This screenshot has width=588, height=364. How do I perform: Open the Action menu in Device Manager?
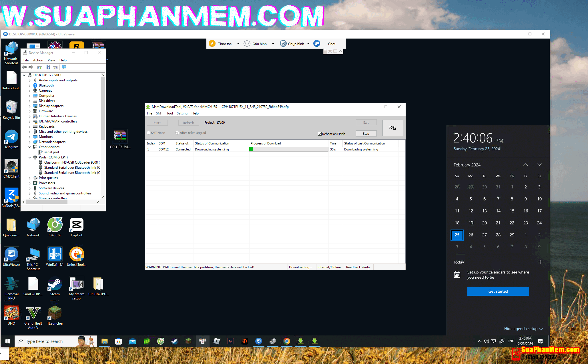pyautogui.click(x=38, y=60)
